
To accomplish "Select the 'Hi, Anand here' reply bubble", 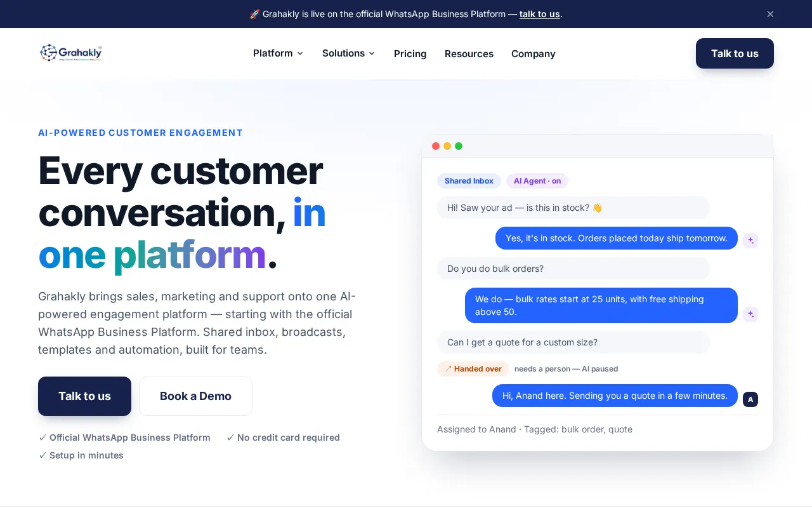I will click(615, 396).
